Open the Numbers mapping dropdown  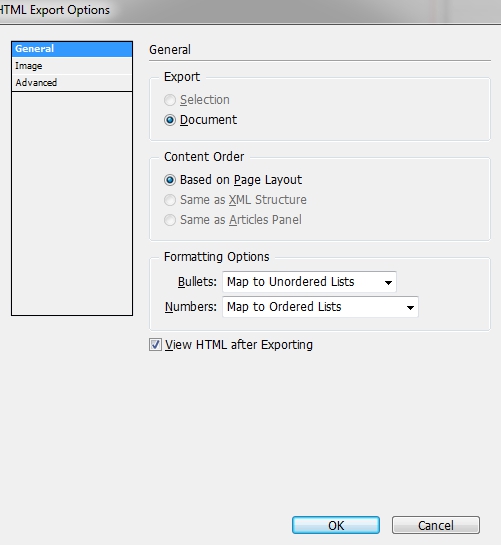click(x=320, y=307)
